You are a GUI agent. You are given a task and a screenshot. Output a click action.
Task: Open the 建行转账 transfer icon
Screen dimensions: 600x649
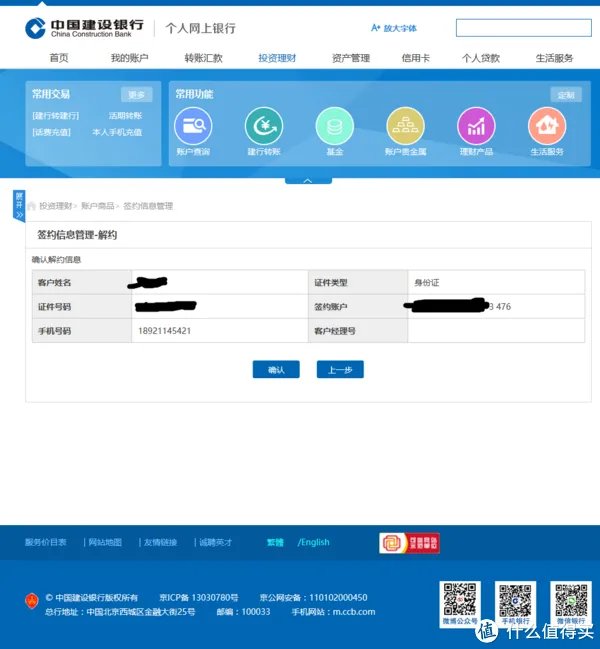pyautogui.click(x=264, y=126)
